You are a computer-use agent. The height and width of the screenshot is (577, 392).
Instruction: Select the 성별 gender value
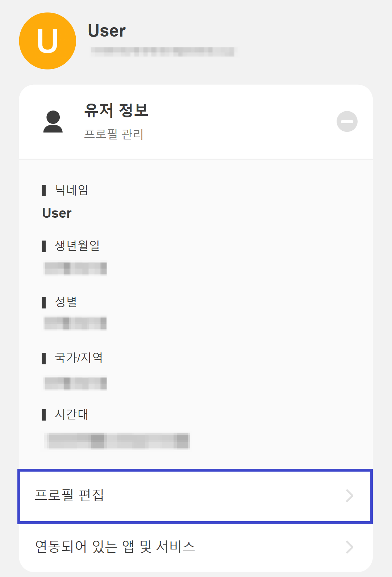75,323
